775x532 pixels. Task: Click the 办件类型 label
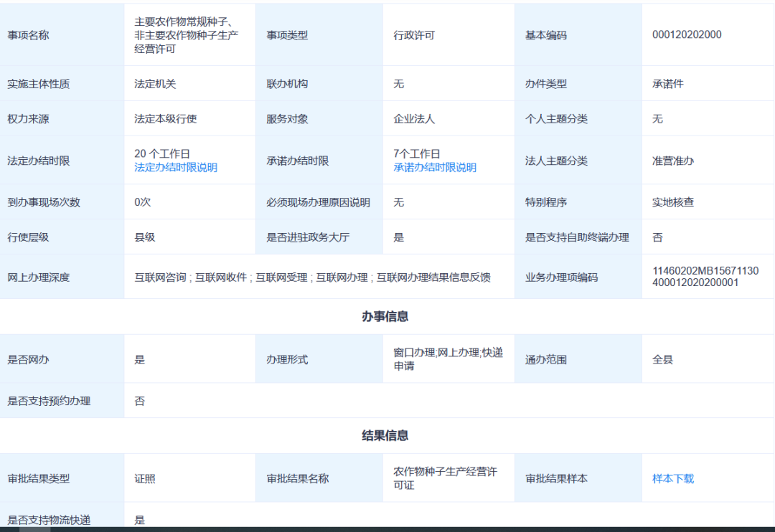[545, 84]
